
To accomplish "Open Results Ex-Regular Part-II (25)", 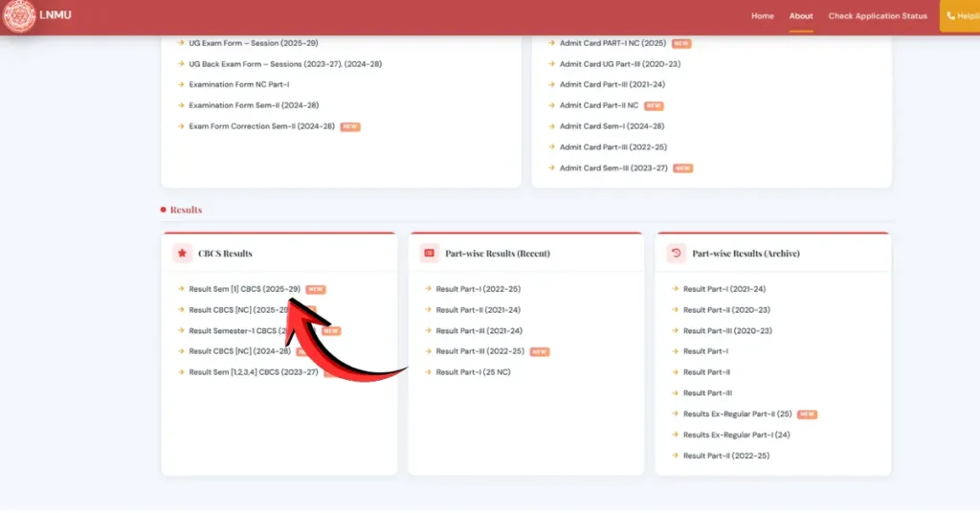I will tap(738, 413).
